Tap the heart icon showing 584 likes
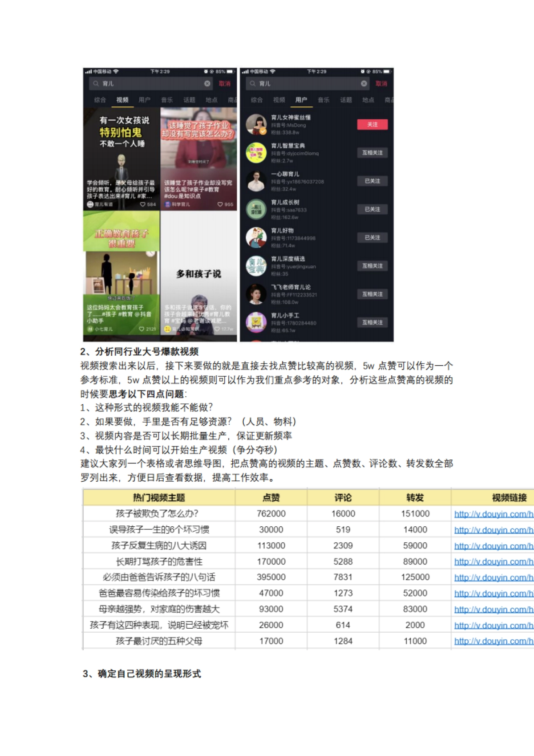The height and width of the screenshot is (756, 534). [143, 204]
